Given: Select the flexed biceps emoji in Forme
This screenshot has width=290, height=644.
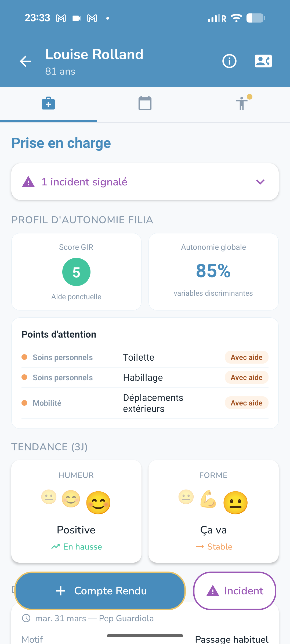Looking at the screenshot, I should click(209, 499).
